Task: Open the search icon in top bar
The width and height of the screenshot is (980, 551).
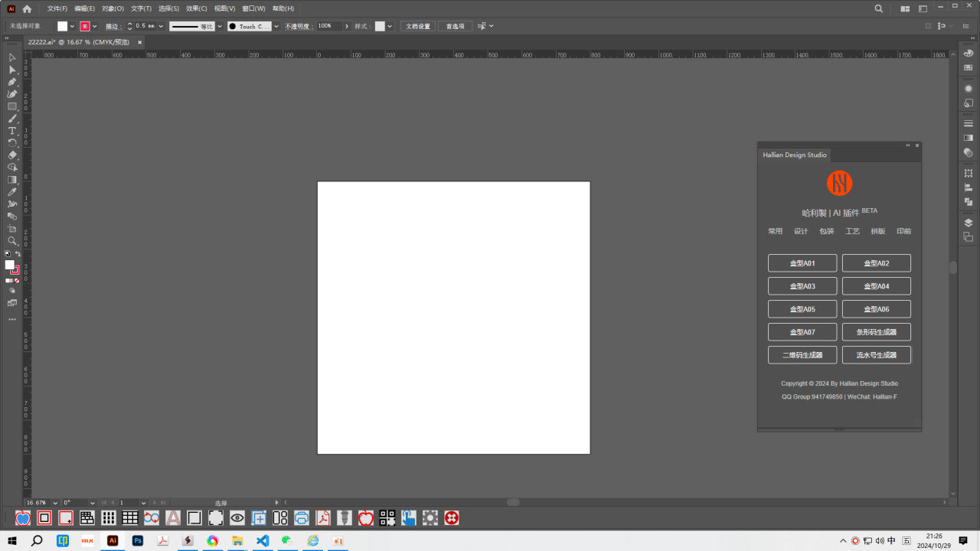Action: (x=879, y=8)
